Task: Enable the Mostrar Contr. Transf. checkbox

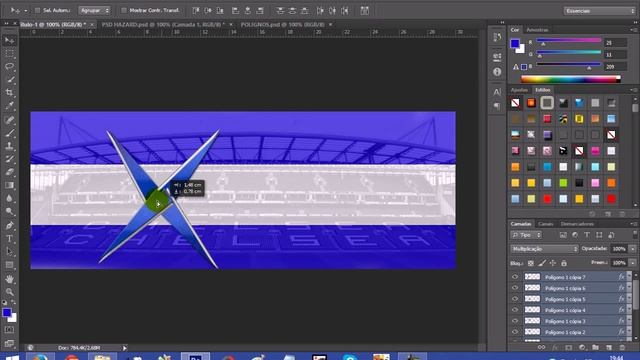Action: point(124,10)
